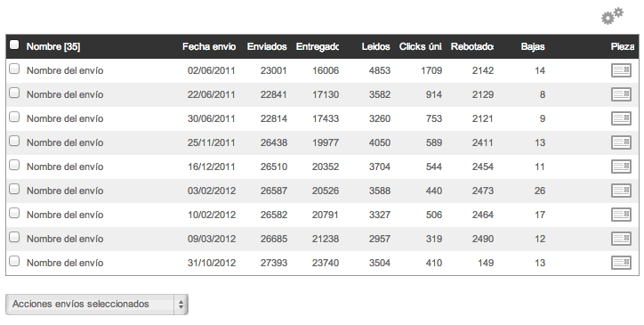
Task: Check the box for the 31/10/2012 envío
Action: pyautogui.click(x=14, y=261)
